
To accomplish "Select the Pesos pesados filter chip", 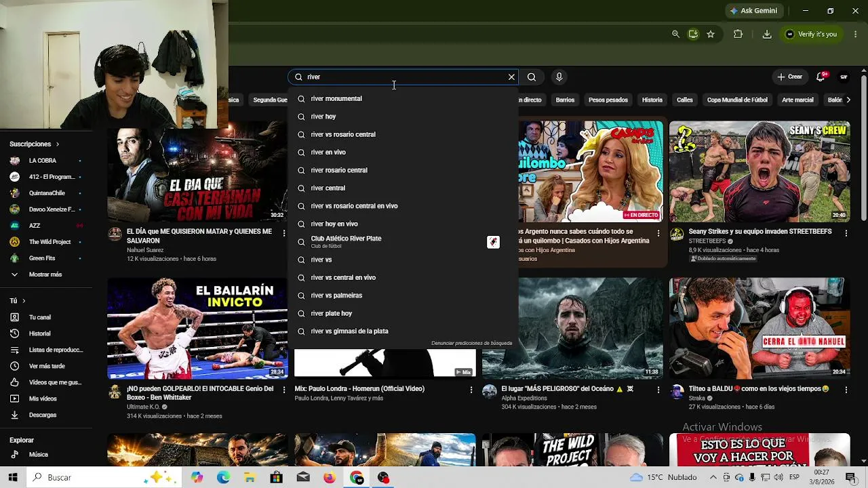I will point(608,100).
